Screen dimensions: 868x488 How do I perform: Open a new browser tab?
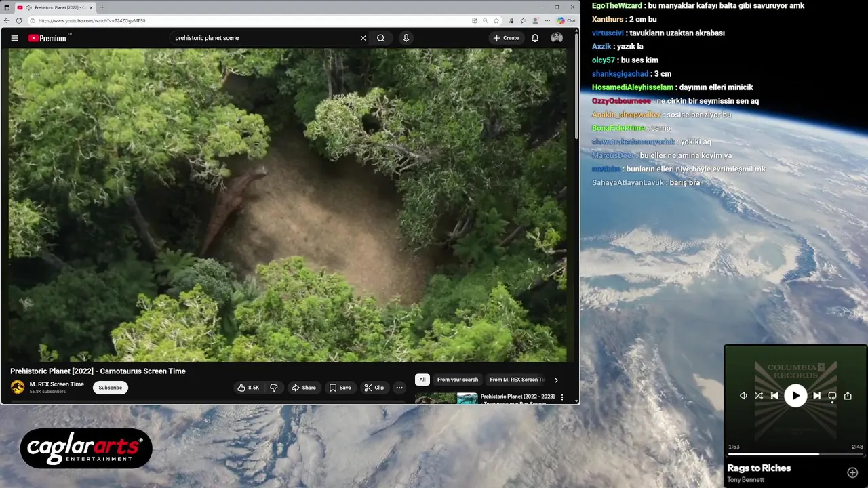pyautogui.click(x=102, y=7)
